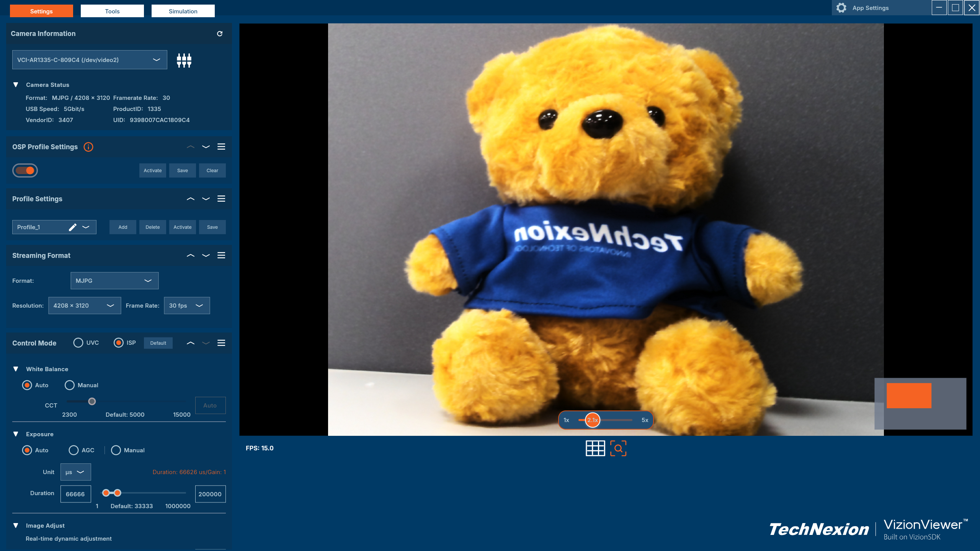Toggle the grid overlay icon
The image size is (980, 551).
(x=595, y=448)
